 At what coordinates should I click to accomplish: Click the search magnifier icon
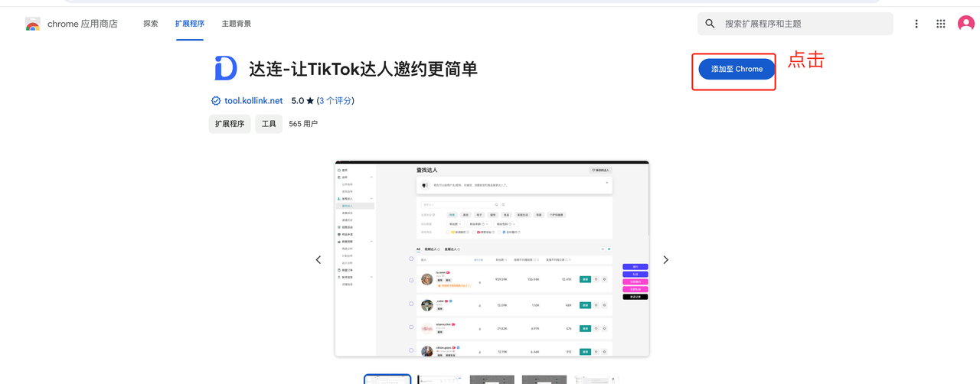coord(710,24)
